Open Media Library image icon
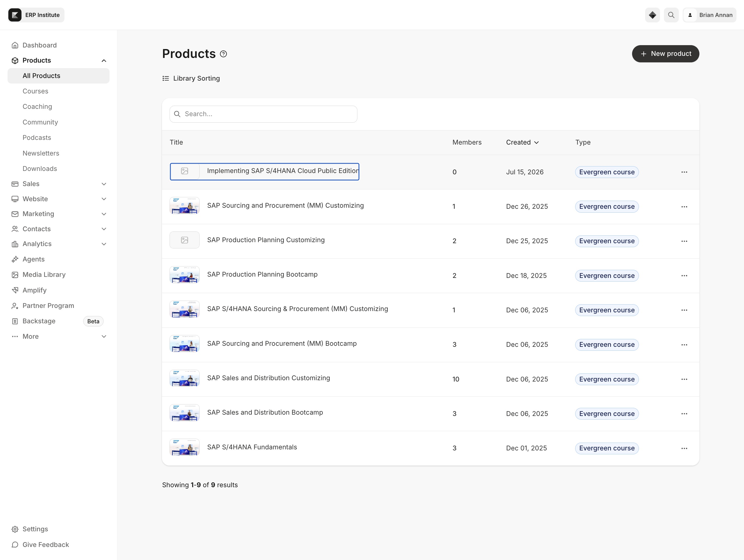The image size is (744, 560). [15, 275]
